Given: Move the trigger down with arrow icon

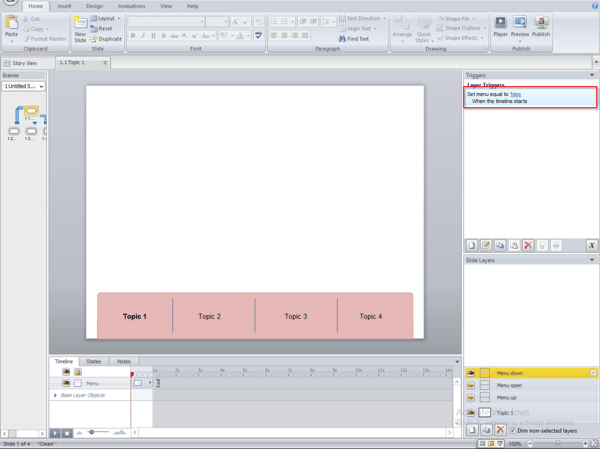Looking at the screenshot, I should 556,245.
